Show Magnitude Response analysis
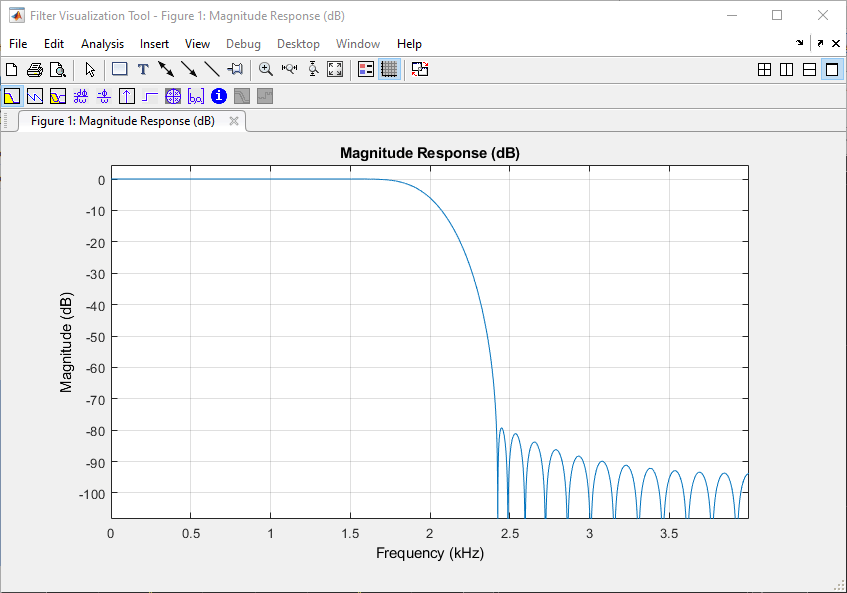 pyautogui.click(x=12, y=97)
